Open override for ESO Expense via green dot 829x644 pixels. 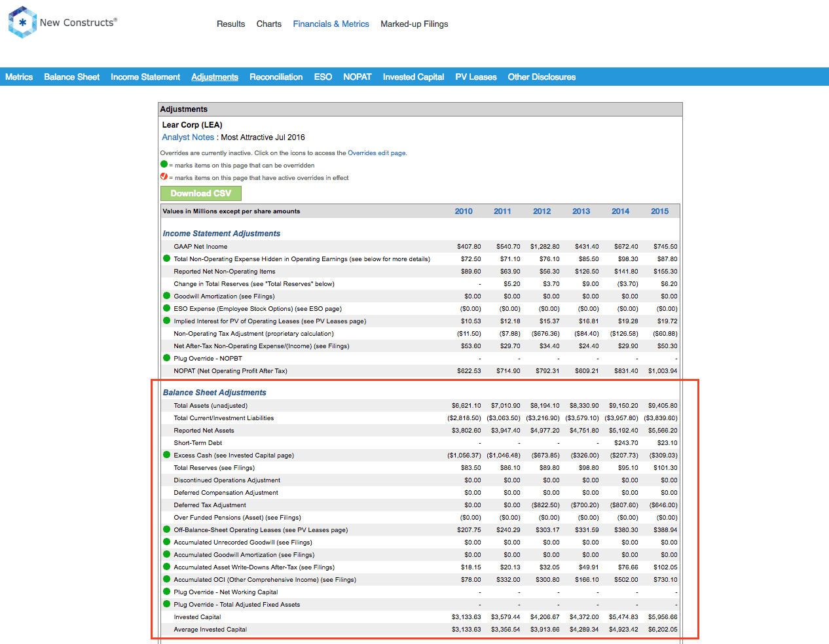point(166,308)
